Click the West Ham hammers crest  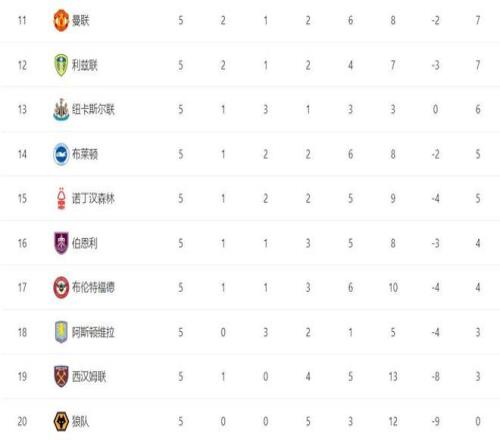[61, 377]
